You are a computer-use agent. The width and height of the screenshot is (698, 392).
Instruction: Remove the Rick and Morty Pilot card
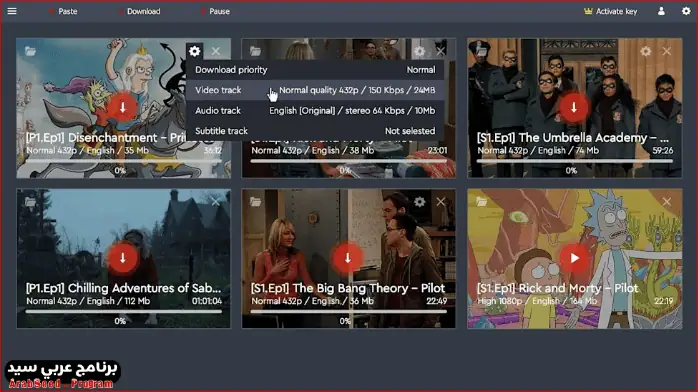(667, 202)
